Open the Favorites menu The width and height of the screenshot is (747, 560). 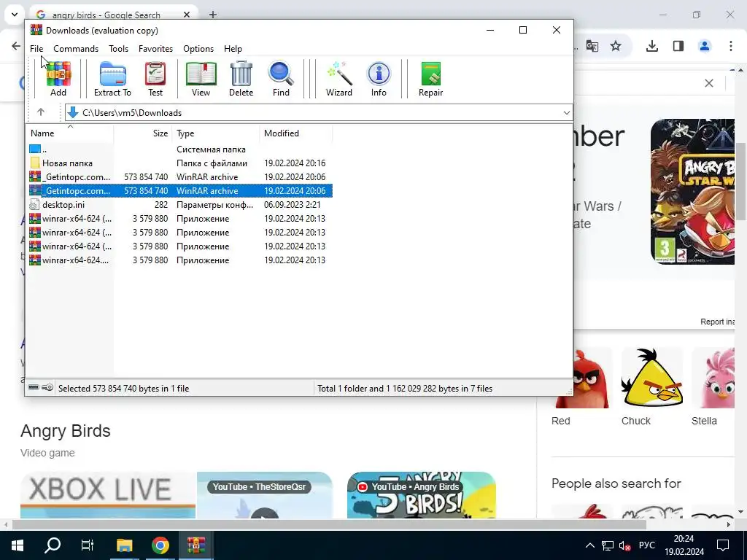pyautogui.click(x=155, y=49)
